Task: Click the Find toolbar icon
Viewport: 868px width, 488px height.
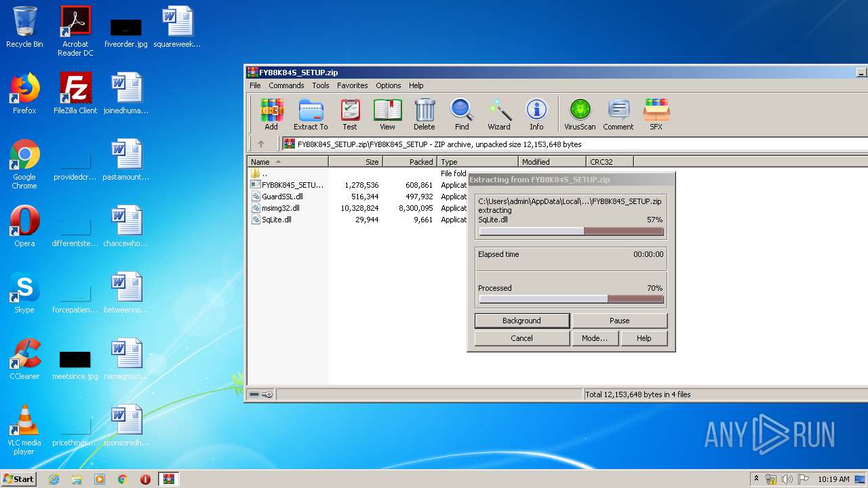Action: coord(462,114)
